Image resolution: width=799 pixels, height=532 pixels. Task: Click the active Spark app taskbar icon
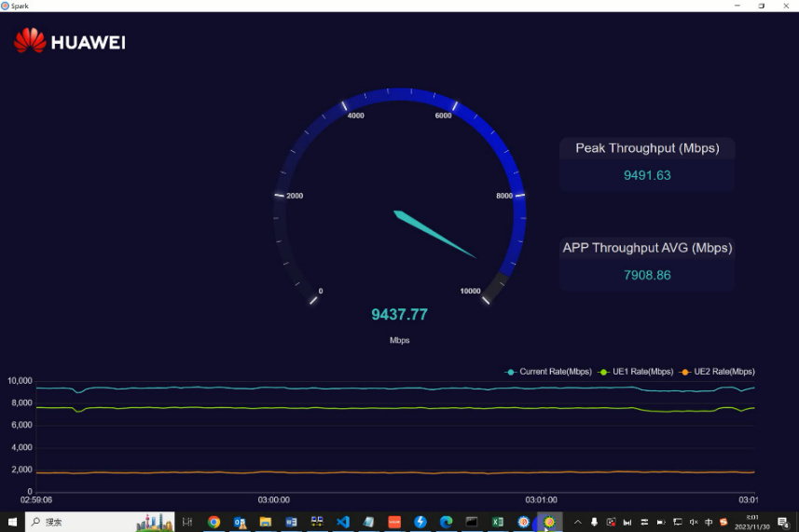(x=549, y=522)
